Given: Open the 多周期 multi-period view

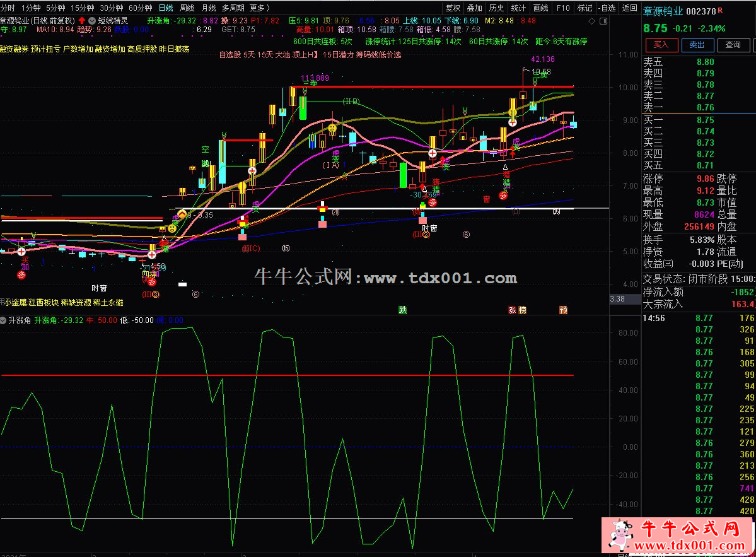Looking at the screenshot, I should 233,8.
